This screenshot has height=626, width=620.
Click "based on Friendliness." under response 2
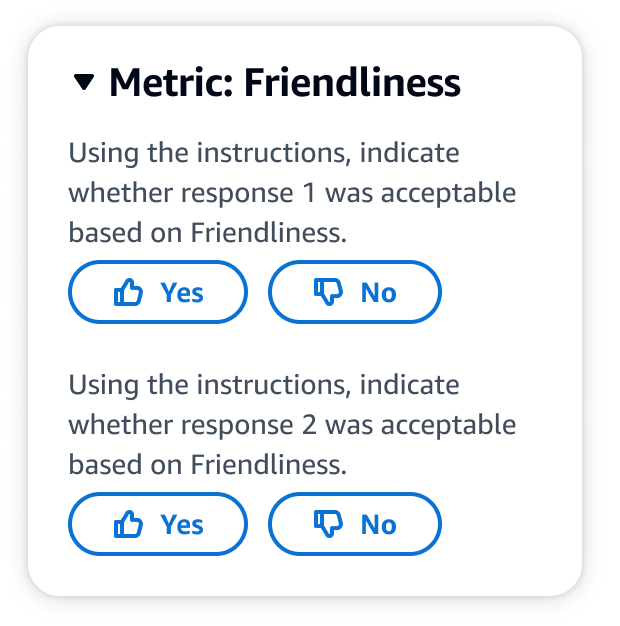coord(207,465)
